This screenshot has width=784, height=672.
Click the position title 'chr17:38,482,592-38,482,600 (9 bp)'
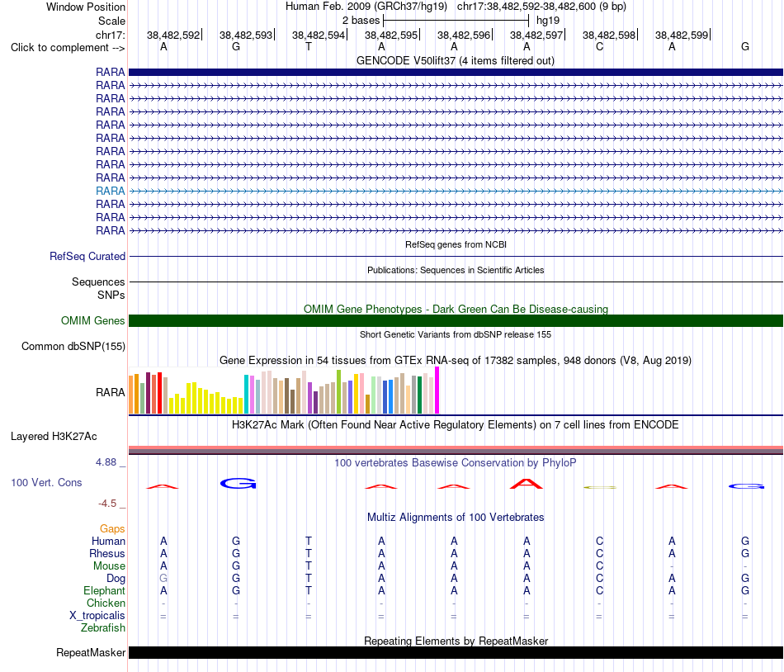tap(541, 7)
